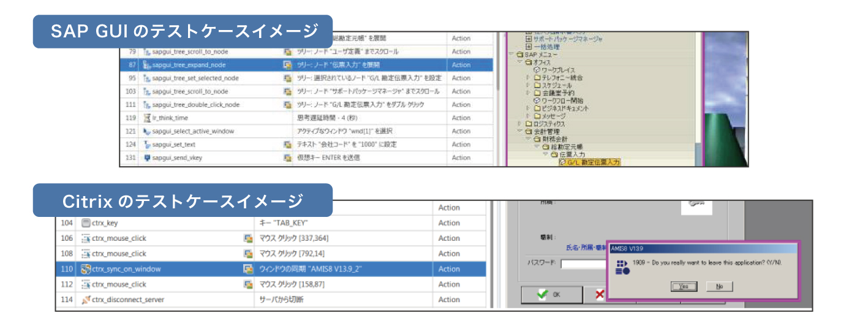Viewport: 868px width, 326px height.
Task: Click icon of ctrx_sync_on_window step
Action: click(x=86, y=269)
